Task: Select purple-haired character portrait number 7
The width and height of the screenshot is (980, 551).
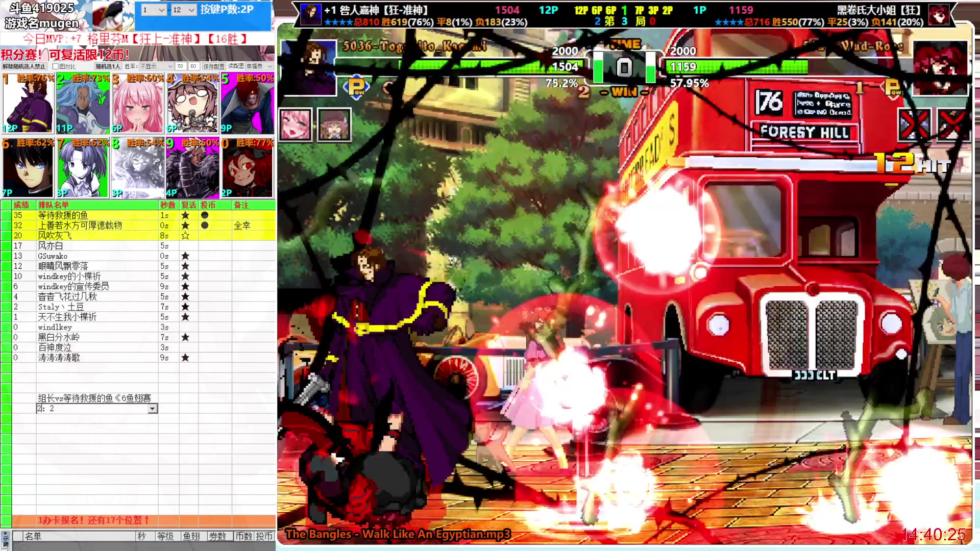Action: pos(83,168)
